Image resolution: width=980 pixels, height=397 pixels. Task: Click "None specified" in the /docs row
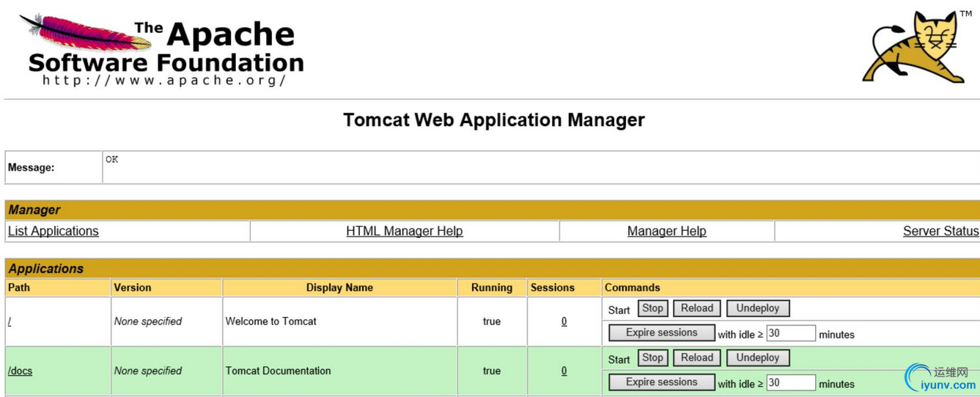[x=148, y=371]
